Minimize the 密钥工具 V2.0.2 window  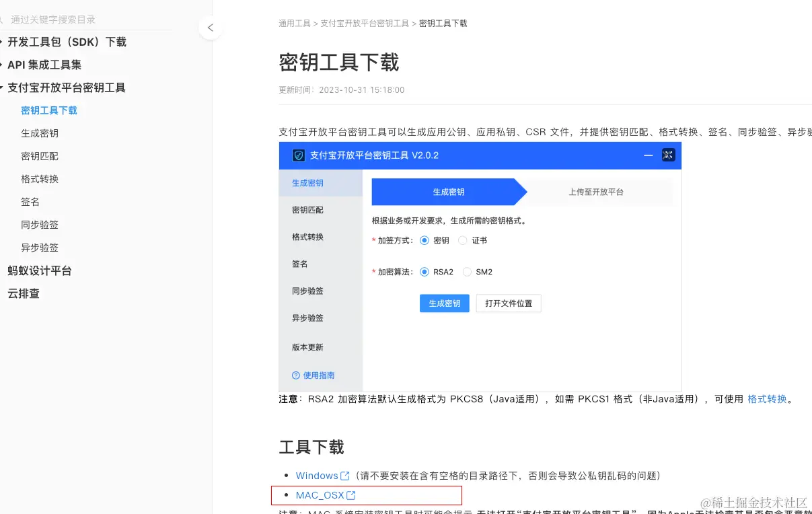click(x=649, y=155)
